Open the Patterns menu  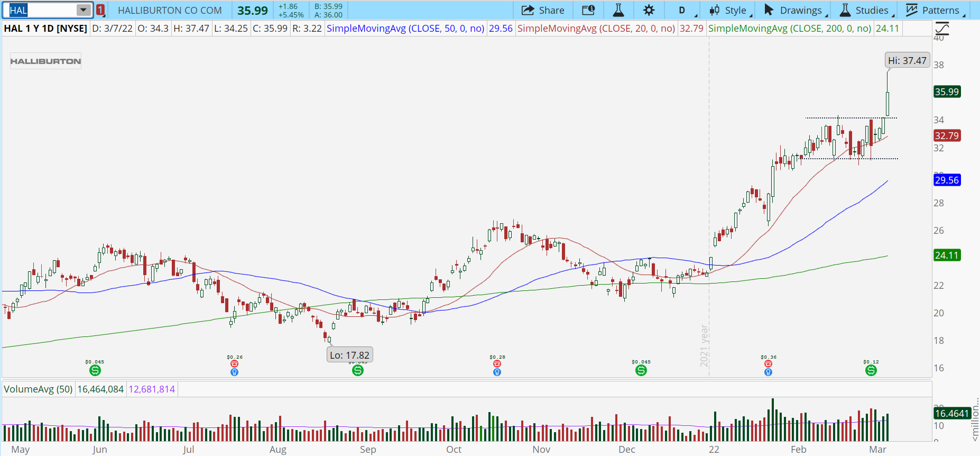click(x=933, y=10)
